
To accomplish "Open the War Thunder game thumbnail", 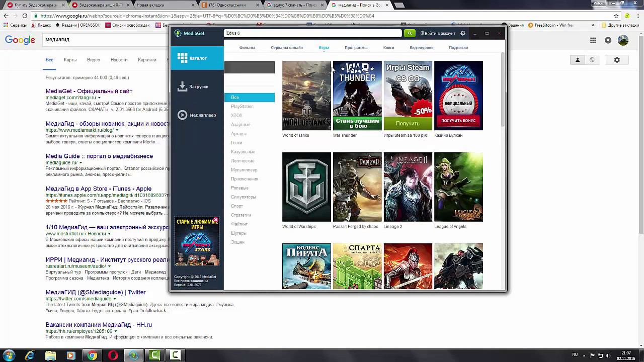I will (357, 96).
